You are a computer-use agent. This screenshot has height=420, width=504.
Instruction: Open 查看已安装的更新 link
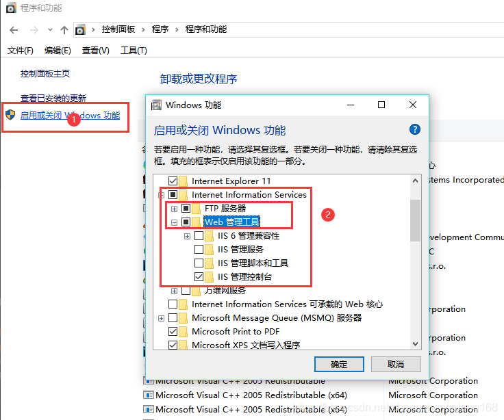tap(53, 98)
